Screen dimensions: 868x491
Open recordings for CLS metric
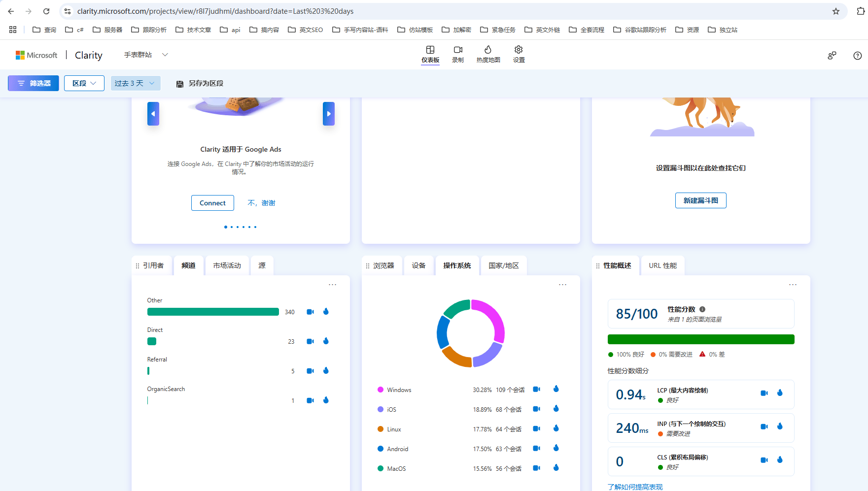(764, 460)
